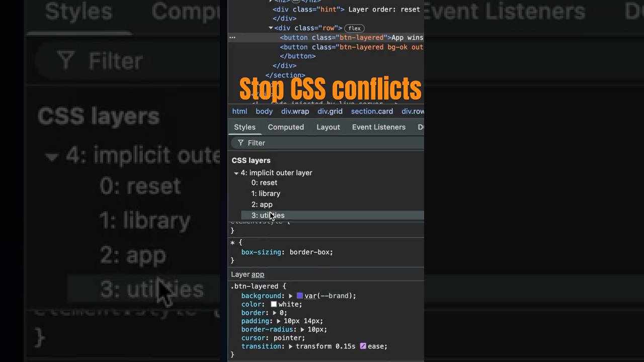Collapse the div class="row" element node

pos(271,28)
